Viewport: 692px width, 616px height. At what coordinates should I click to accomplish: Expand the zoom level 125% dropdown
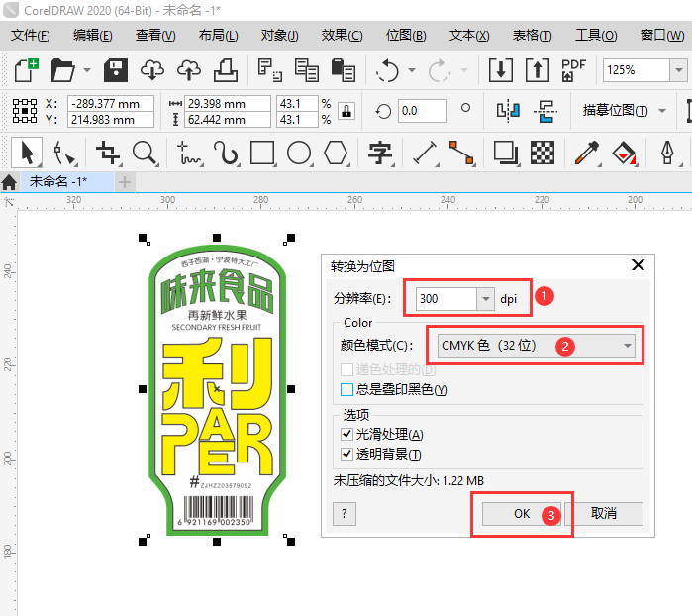[x=679, y=70]
